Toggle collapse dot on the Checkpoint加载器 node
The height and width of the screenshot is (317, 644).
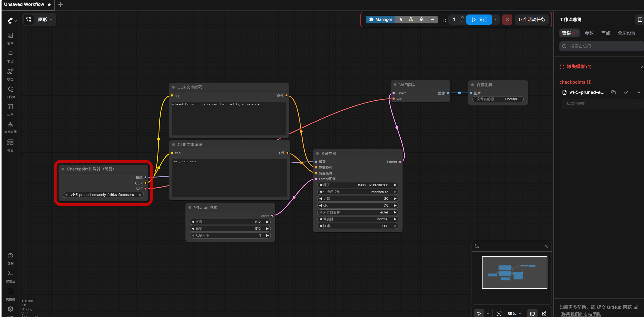(63, 169)
